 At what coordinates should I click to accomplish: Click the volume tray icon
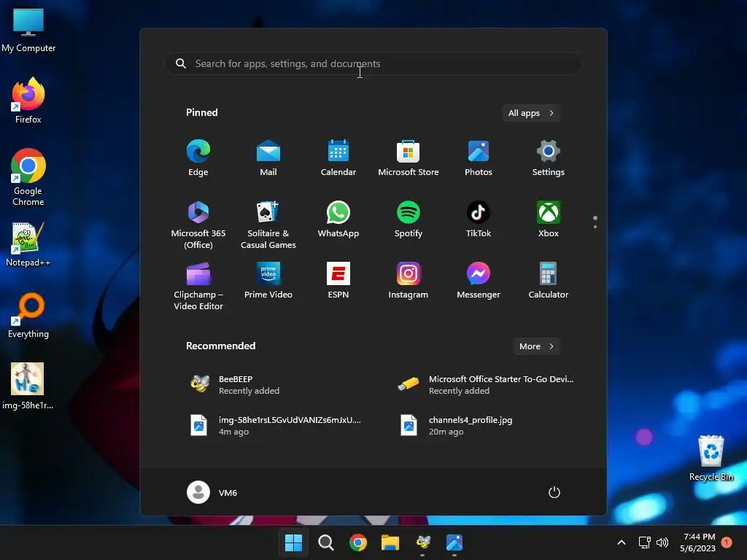point(662,542)
